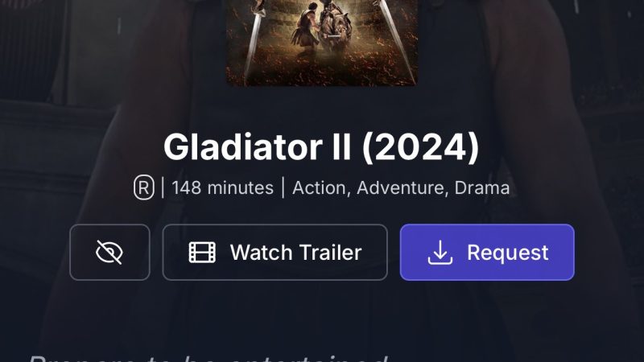Click the 148 minutes runtime text

click(x=222, y=188)
